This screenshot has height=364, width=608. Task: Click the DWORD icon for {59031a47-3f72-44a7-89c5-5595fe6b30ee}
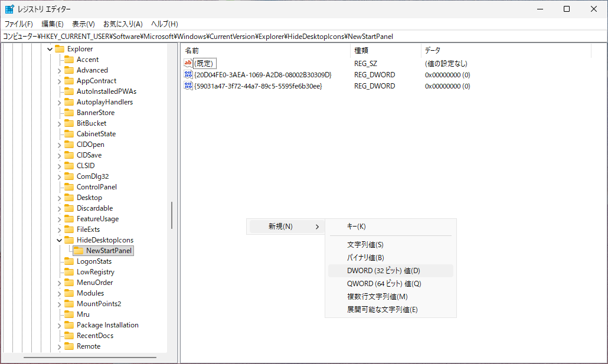(188, 86)
